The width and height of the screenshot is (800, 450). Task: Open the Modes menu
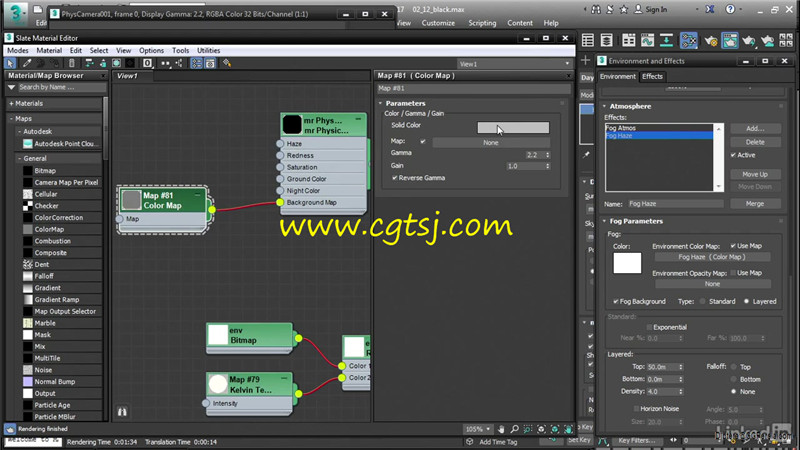click(18, 51)
